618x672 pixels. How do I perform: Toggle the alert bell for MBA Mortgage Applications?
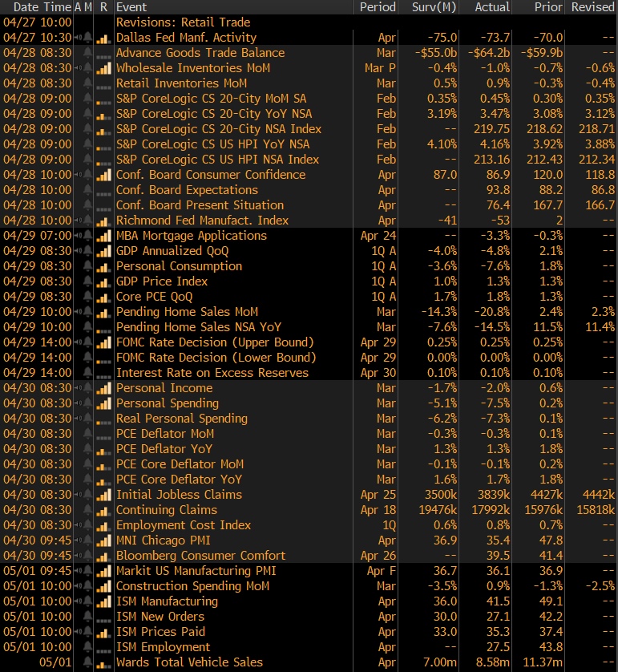click(88, 236)
